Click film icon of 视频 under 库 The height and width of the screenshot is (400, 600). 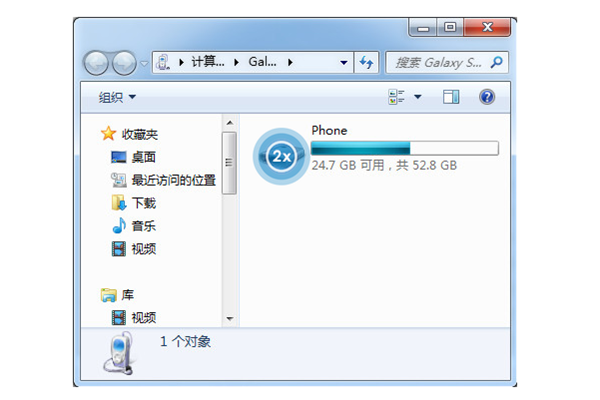point(119,317)
